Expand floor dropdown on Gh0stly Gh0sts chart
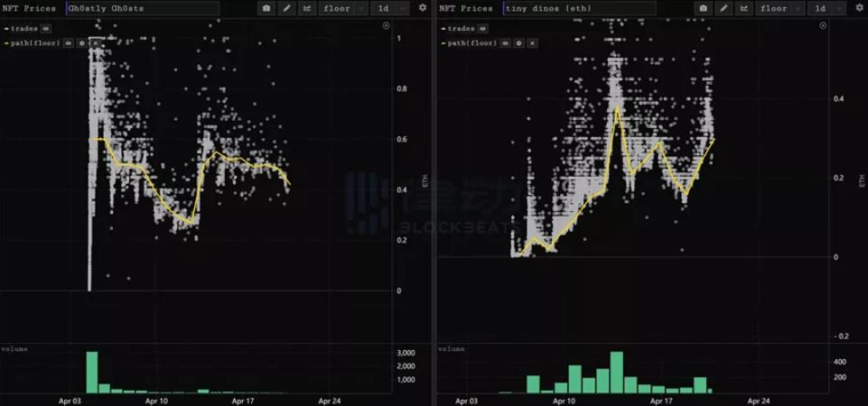Screen dimensions: 868x406 tap(343, 8)
